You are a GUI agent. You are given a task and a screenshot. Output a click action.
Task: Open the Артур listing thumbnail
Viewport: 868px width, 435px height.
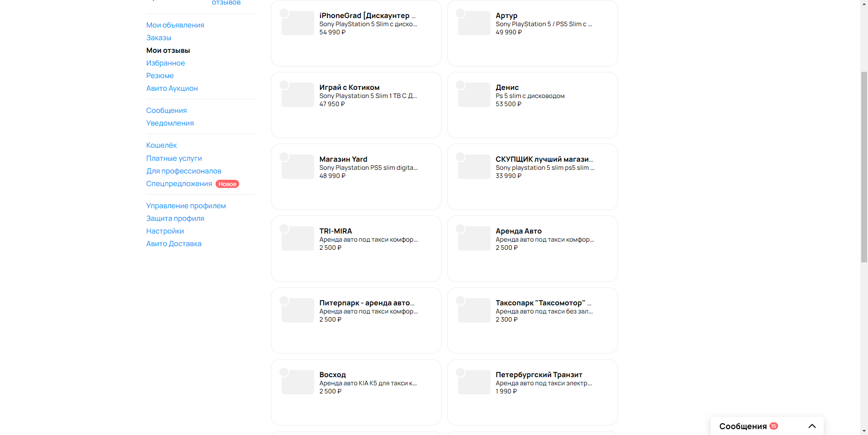click(474, 23)
